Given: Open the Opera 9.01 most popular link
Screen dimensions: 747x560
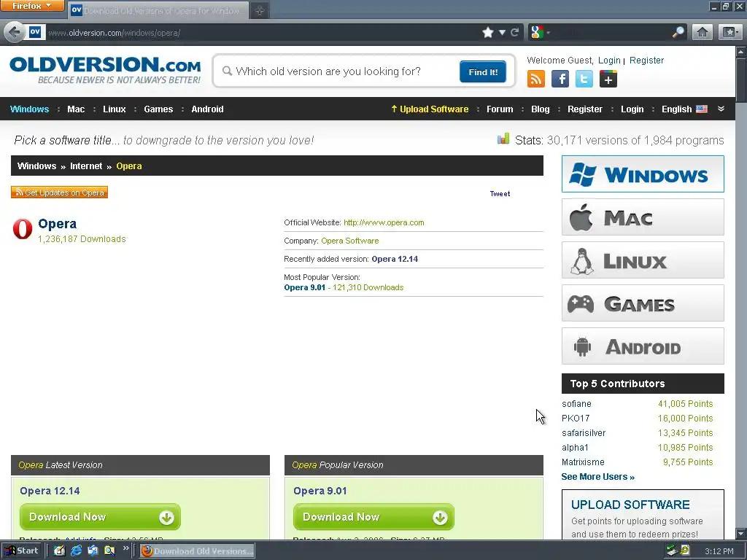Looking at the screenshot, I should coord(304,287).
